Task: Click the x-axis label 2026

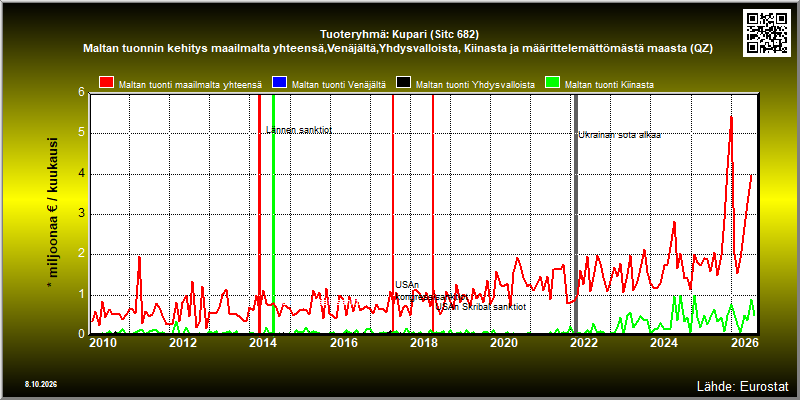Action: [x=744, y=342]
